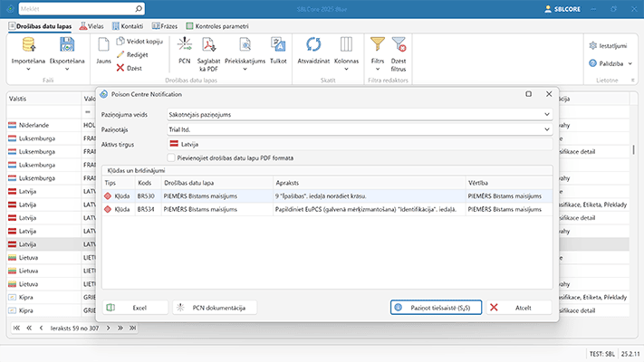Screen dimensions: 644x362
Task: Click the Atsvaidzināt refresh icon
Action: point(314,44)
